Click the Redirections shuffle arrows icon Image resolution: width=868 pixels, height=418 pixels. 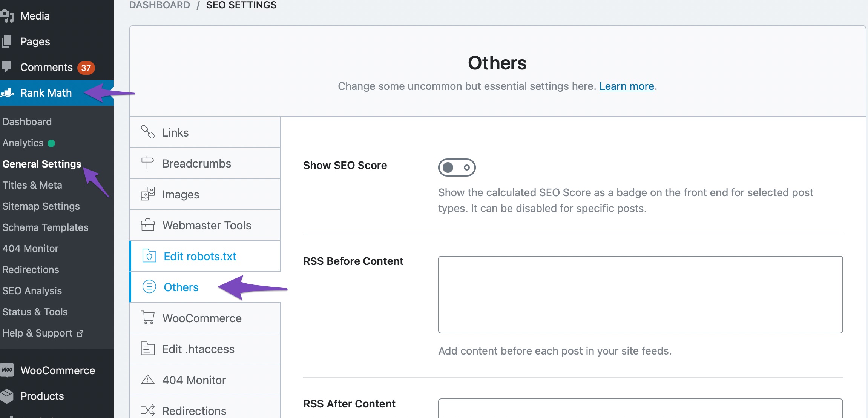147,410
